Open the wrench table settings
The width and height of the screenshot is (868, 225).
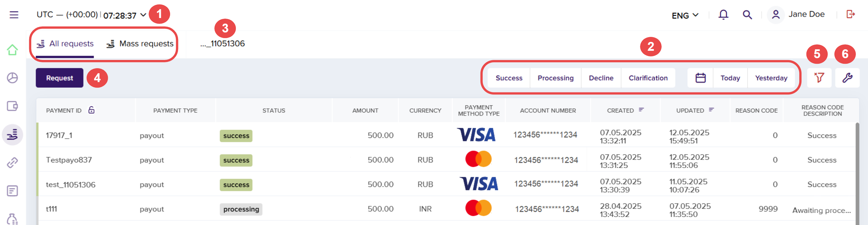tap(847, 78)
